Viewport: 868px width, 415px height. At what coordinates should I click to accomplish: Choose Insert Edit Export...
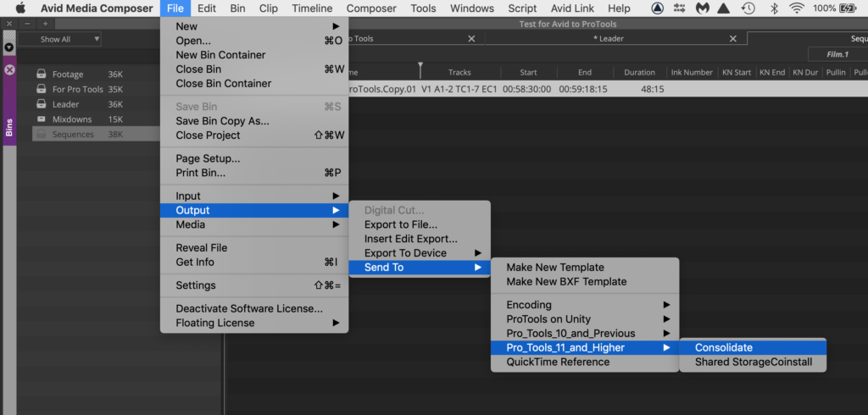point(420,239)
